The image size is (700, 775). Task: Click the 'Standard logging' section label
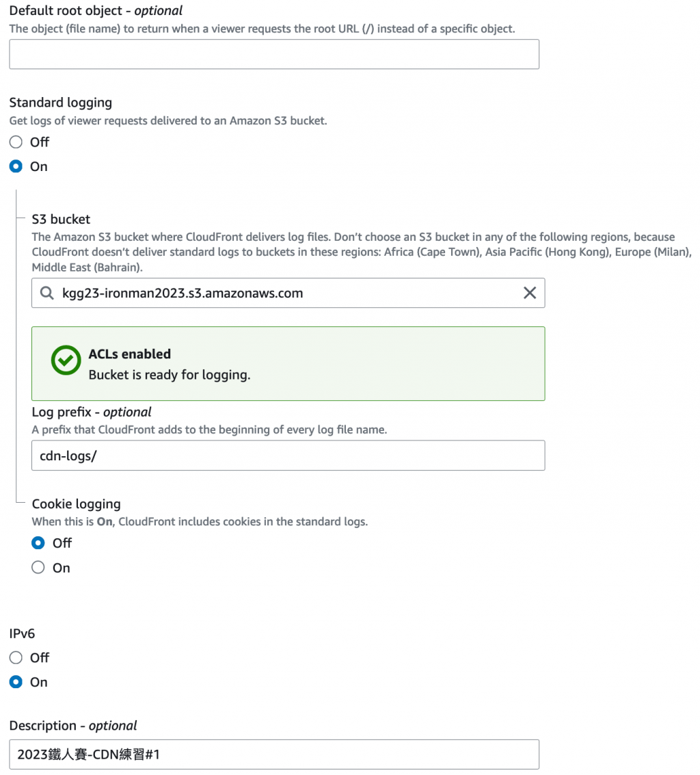[x=60, y=103]
